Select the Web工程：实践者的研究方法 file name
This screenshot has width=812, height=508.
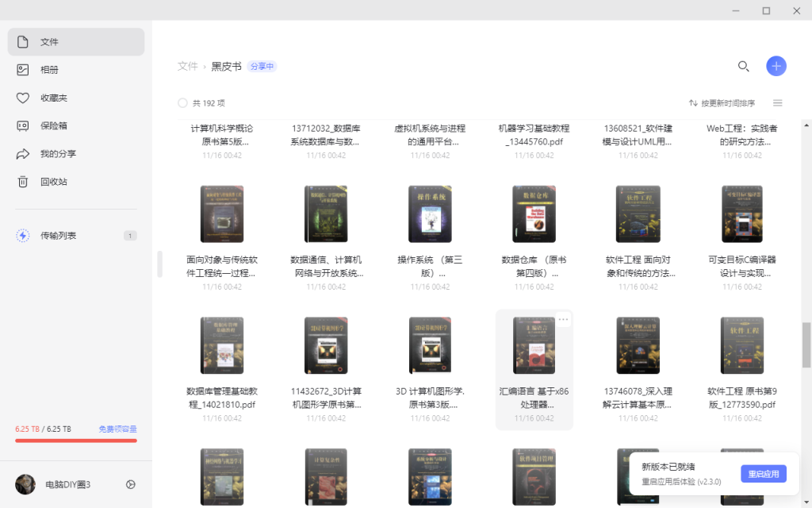click(x=742, y=135)
